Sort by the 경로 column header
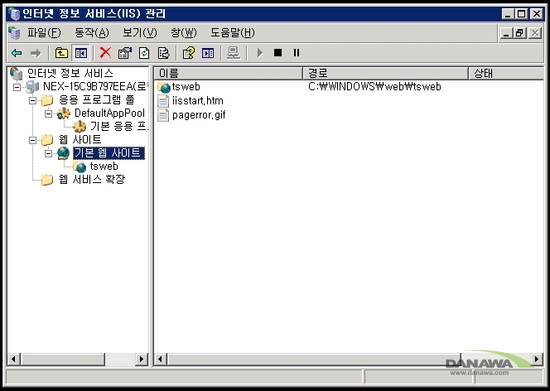 click(385, 73)
